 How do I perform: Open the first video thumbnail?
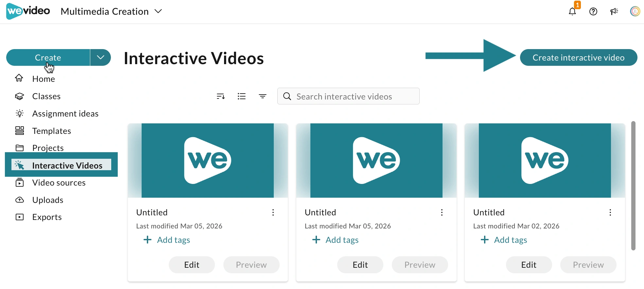[208, 160]
